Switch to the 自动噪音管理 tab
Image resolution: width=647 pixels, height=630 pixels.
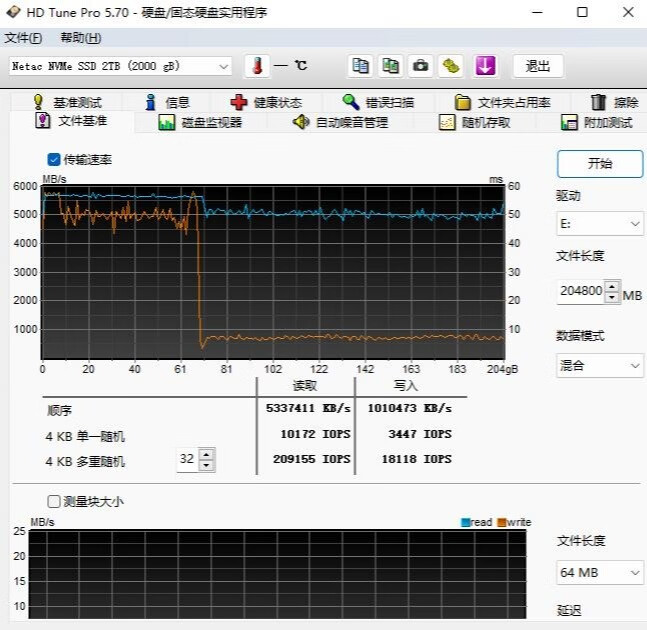[340, 123]
